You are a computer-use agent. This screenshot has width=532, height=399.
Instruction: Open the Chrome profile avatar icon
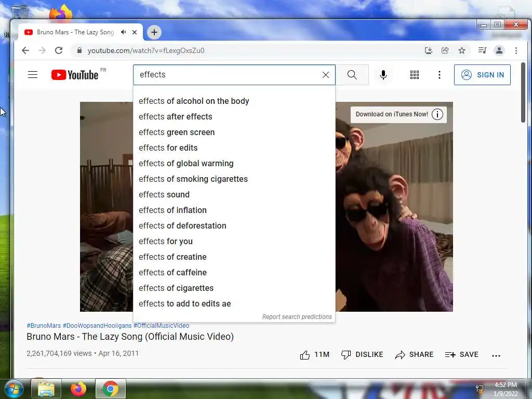point(499,50)
